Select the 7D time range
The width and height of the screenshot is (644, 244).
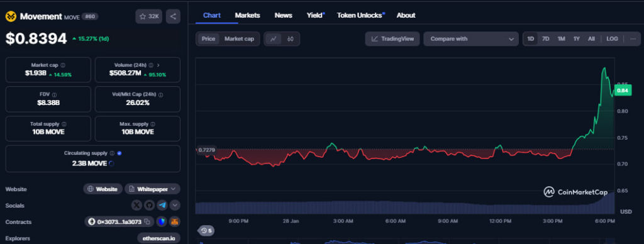click(x=545, y=39)
